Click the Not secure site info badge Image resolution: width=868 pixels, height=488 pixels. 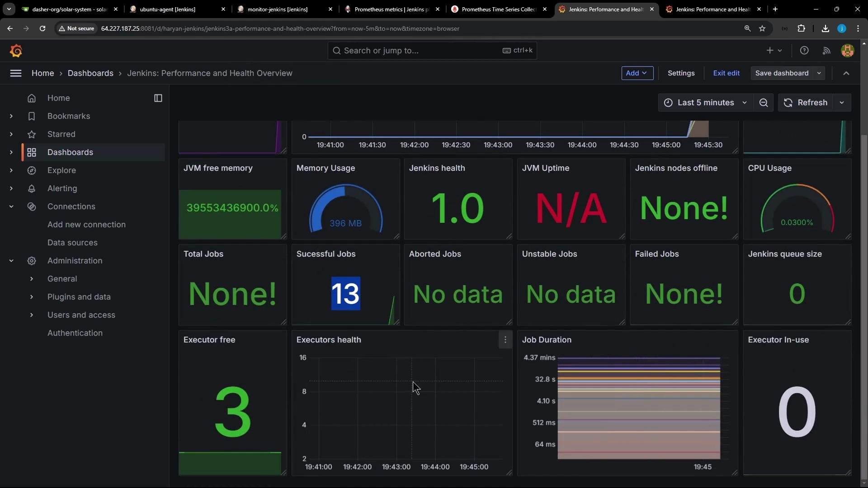[76, 28]
